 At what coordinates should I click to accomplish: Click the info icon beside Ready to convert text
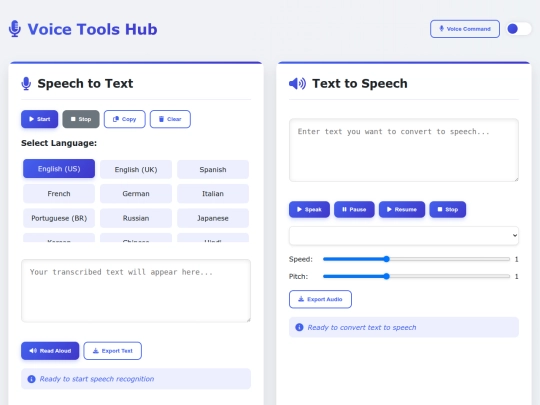click(299, 327)
